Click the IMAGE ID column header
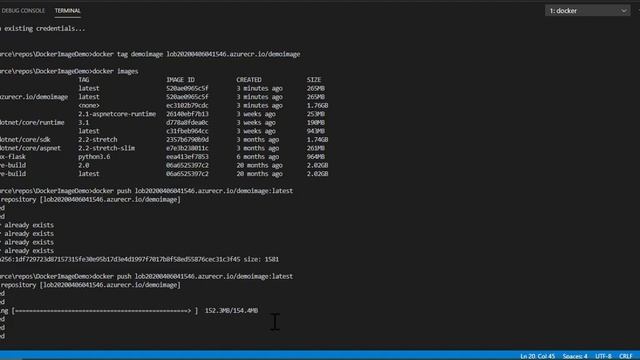The height and width of the screenshot is (360, 640). click(x=180, y=80)
